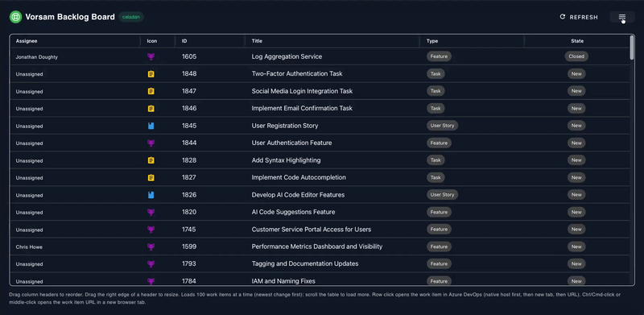The height and width of the screenshot is (315, 644).
Task: Click the REFRESH button
Action: (579, 17)
